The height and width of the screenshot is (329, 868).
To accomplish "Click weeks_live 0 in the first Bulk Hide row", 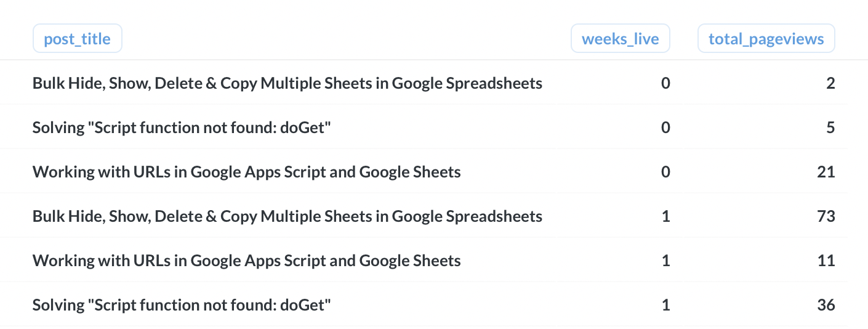I will [x=665, y=83].
